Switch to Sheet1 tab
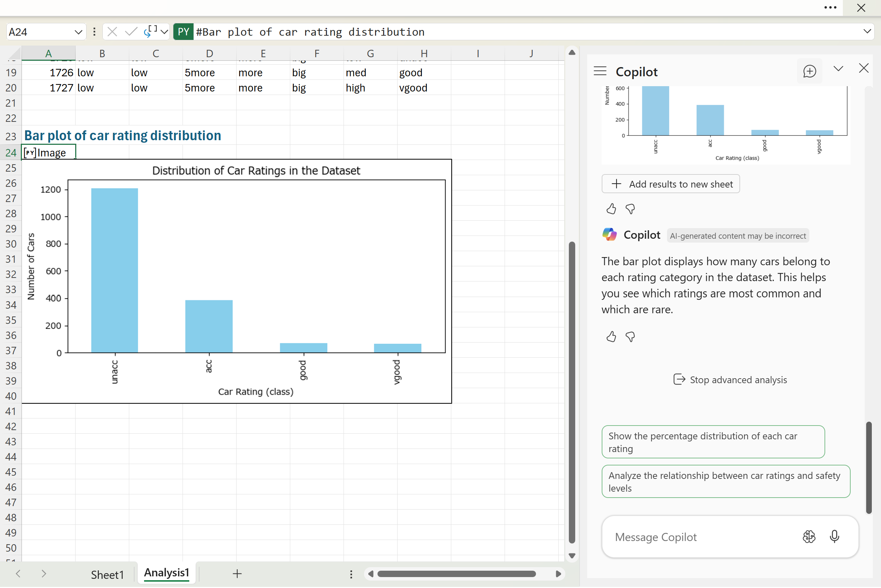The width and height of the screenshot is (881, 588). [107, 574]
